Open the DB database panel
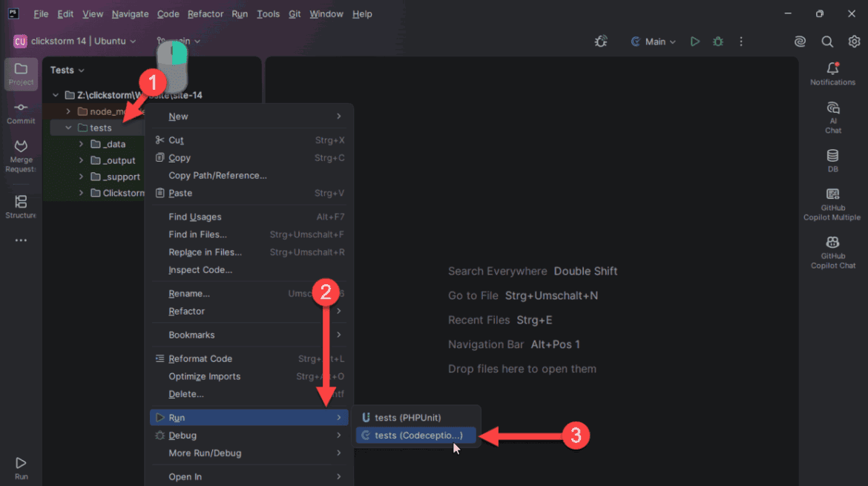 coord(832,160)
